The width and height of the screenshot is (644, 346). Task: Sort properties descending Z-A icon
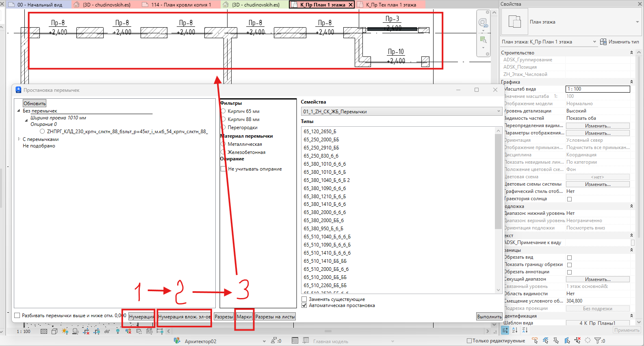click(525, 330)
